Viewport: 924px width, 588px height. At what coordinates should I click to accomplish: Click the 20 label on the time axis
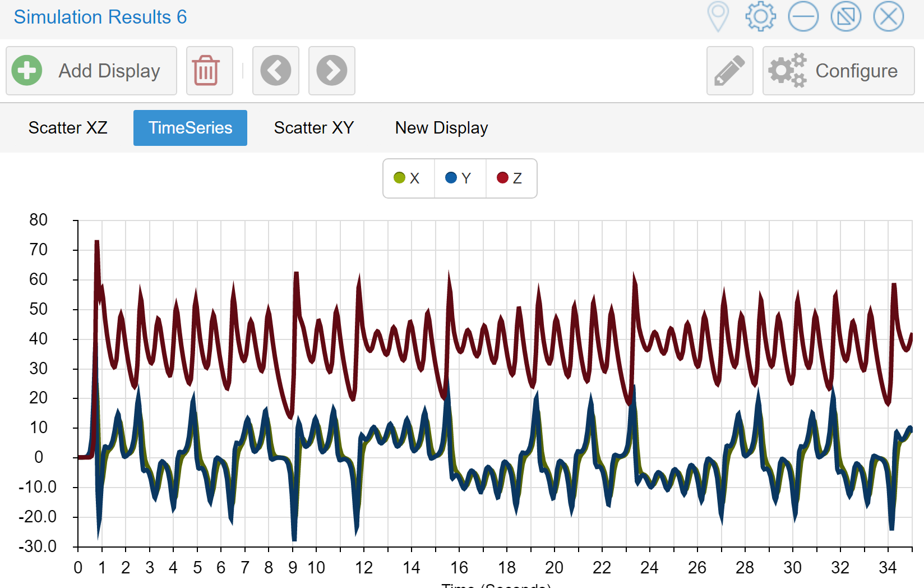[x=554, y=568]
